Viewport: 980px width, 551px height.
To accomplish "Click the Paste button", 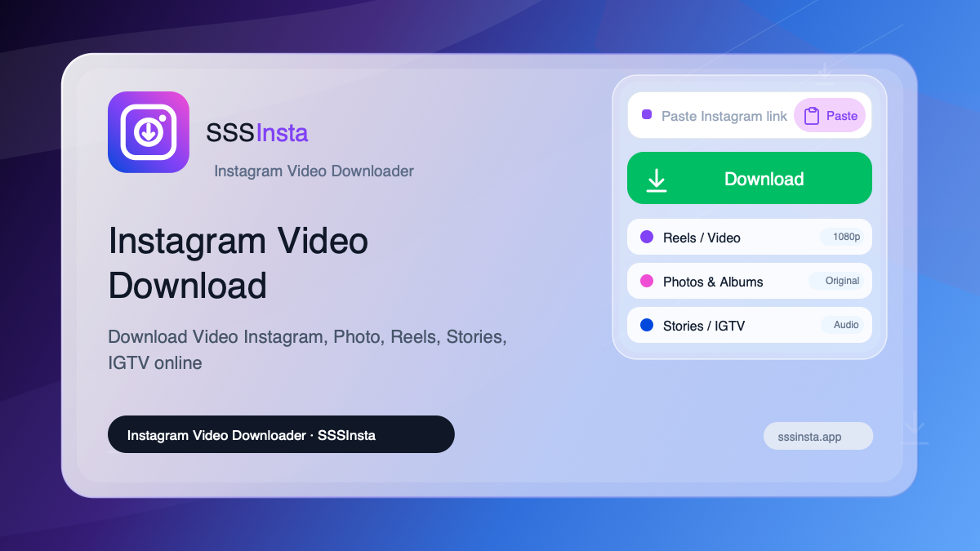I will [830, 116].
